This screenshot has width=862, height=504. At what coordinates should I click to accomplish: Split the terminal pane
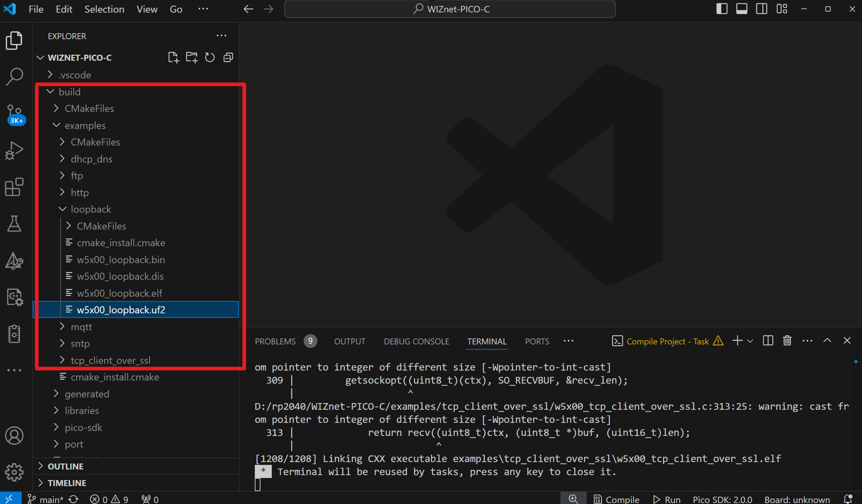point(768,341)
